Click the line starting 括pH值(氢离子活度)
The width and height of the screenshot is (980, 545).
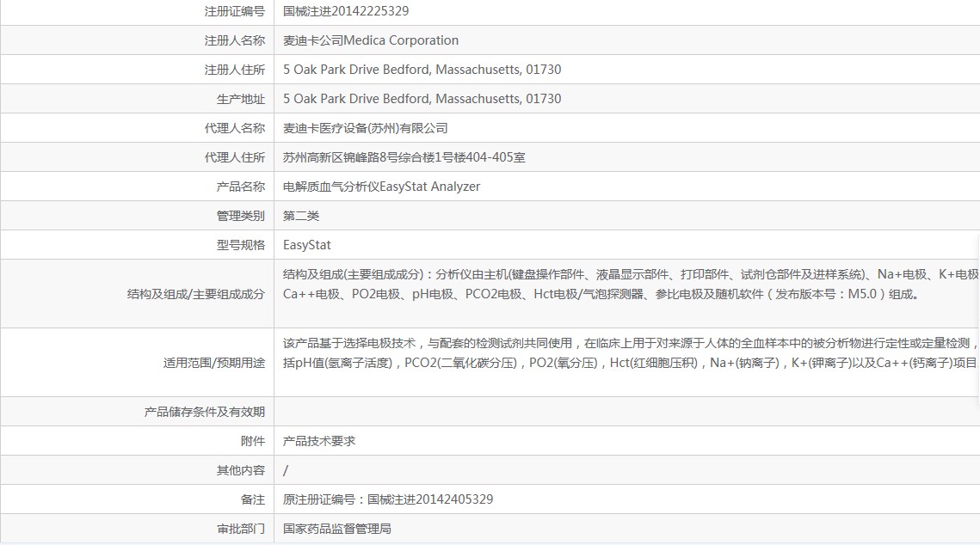point(629,363)
